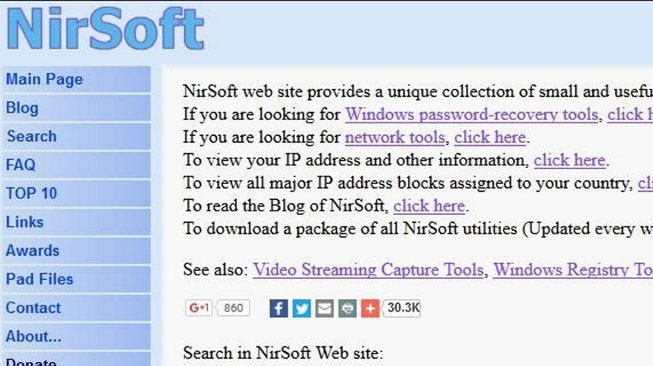This screenshot has height=366, width=653.
Task: Share the page via Twitter icon
Action: click(x=302, y=309)
